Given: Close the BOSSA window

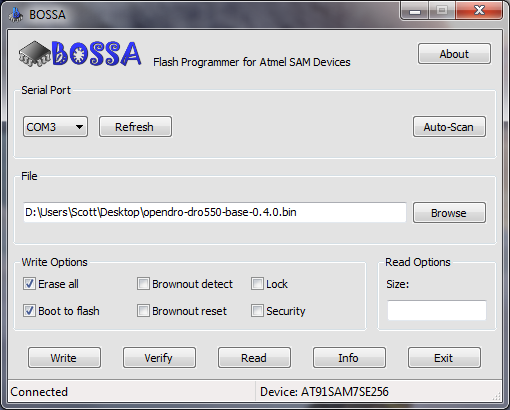Looking at the screenshot, I should (x=479, y=11).
